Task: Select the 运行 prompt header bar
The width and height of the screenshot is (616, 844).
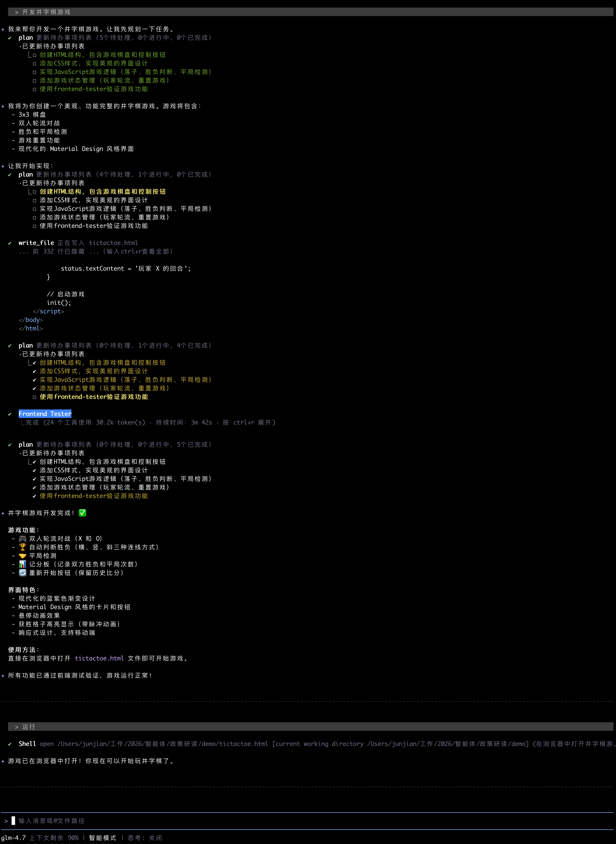Action: pos(28,727)
